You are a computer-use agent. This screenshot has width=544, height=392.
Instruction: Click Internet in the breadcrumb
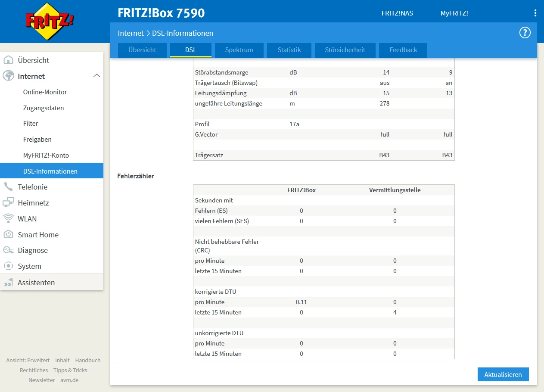coord(131,33)
